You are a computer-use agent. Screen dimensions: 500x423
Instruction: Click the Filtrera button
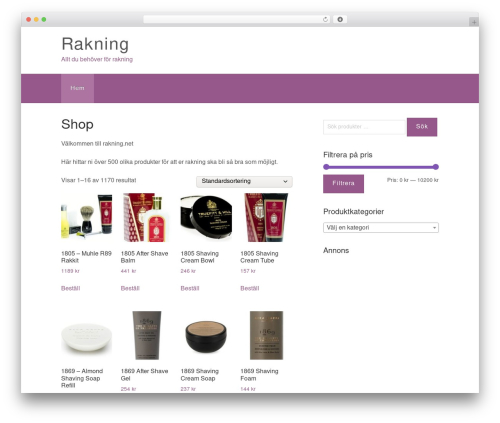[343, 184]
